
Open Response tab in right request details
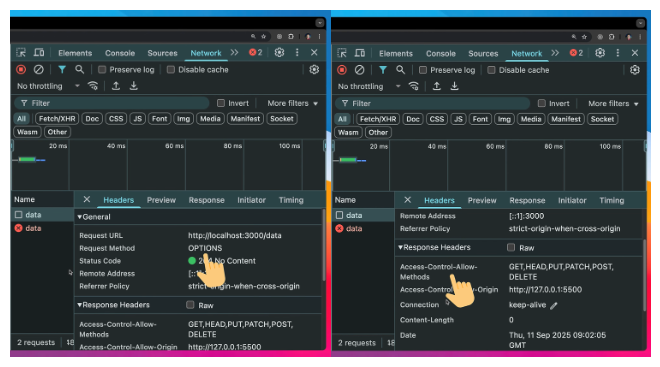coord(527,200)
